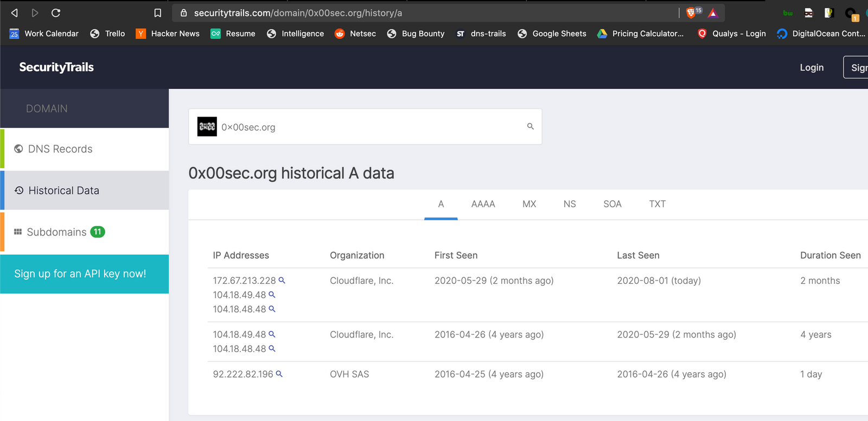Switch to the TXT tab
The image size is (868, 421).
point(658,204)
